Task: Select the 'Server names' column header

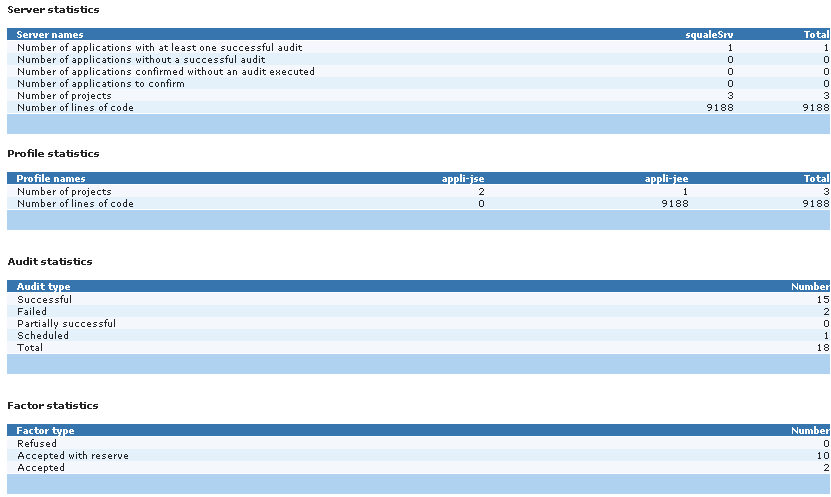Action: 50,34
